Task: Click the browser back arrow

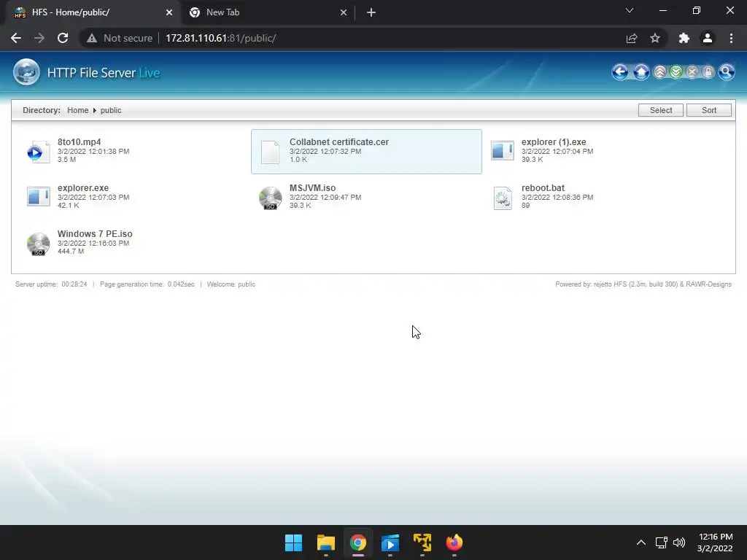Action: [x=16, y=38]
